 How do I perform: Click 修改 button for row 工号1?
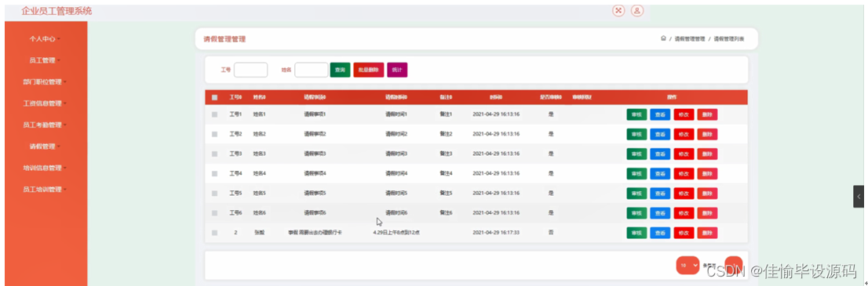[x=684, y=114]
